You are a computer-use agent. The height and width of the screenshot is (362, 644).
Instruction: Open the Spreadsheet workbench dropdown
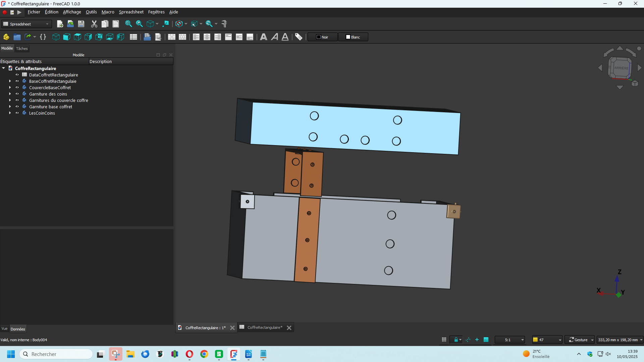(27, 24)
